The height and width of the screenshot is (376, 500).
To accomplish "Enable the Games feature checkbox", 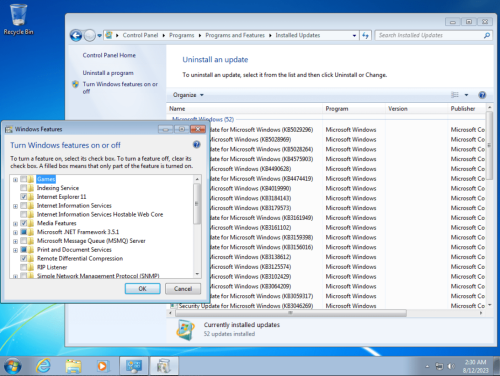I will point(24,179).
